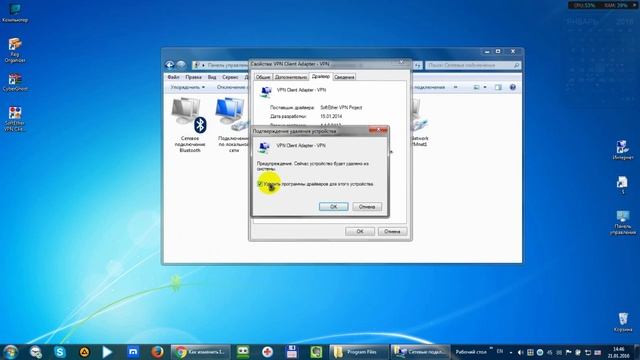Open the CyberGhost desktop shortcut
Viewport: 640px width, 360px height.
pos(15,82)
